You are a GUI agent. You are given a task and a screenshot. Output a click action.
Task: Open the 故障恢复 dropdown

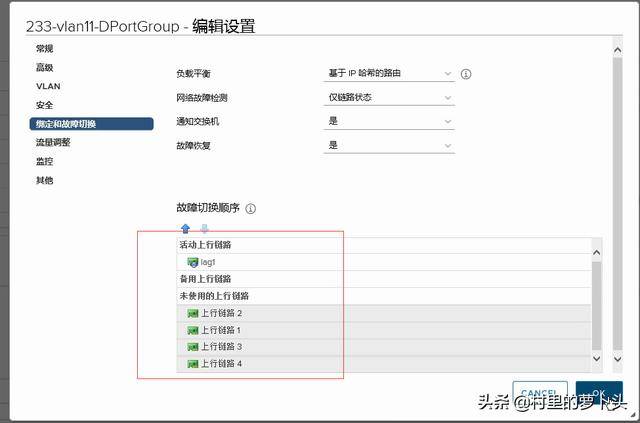point(390,145)
